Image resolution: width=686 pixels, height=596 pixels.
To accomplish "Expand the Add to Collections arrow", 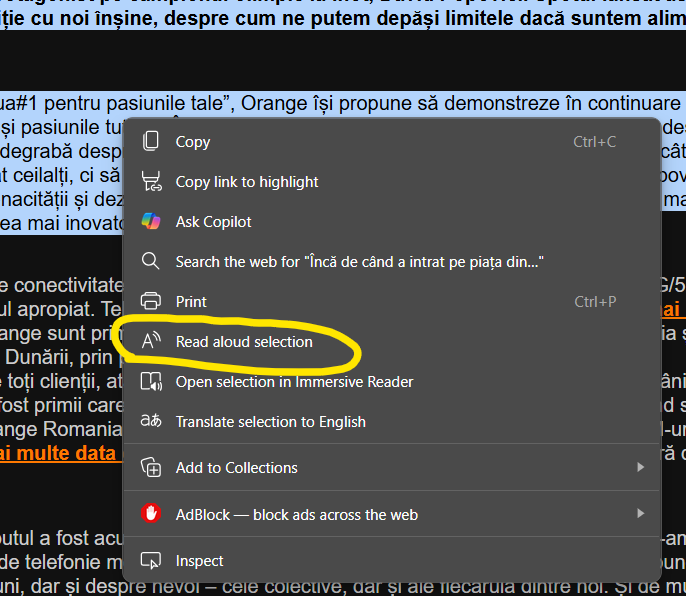I will click(x=640, y=467).
